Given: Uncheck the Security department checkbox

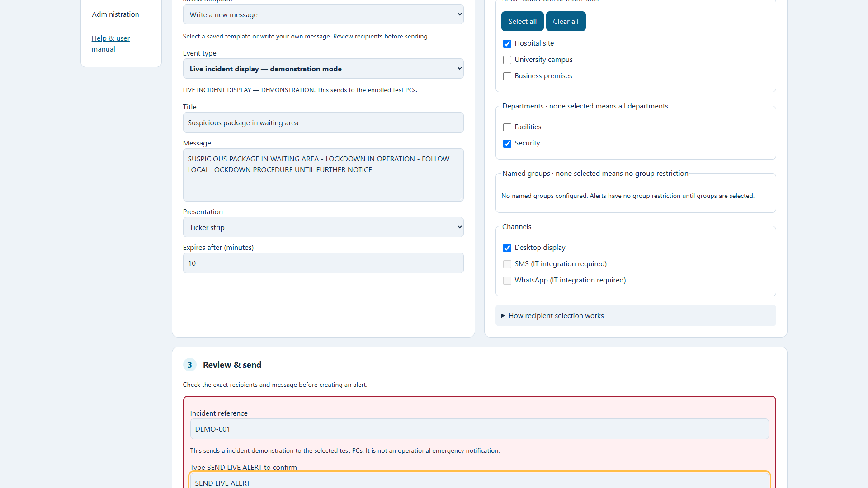Looking at the screenshot, I should click(507, 144).
